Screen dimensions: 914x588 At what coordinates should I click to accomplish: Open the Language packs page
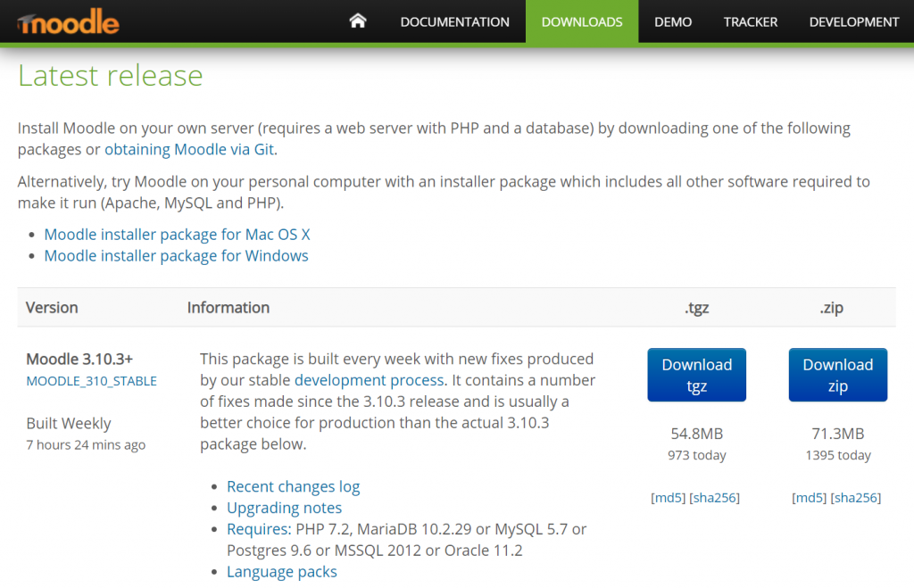pos(281,572)
